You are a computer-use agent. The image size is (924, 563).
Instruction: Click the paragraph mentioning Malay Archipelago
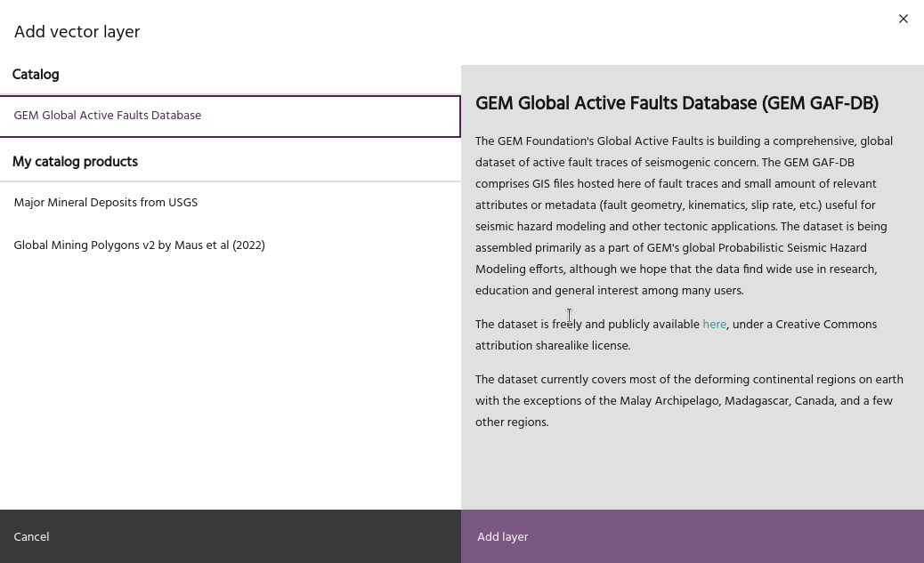(x=689, y=401)
